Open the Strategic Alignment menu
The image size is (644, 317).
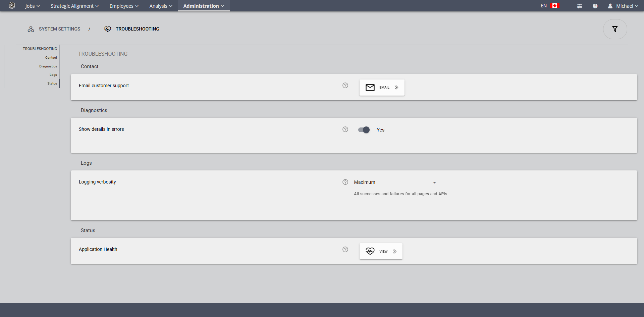pos(74,6)
